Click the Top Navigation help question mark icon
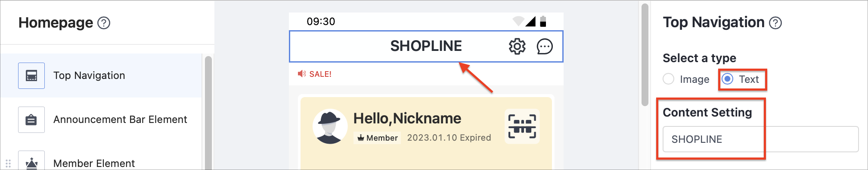 point(775,23)
